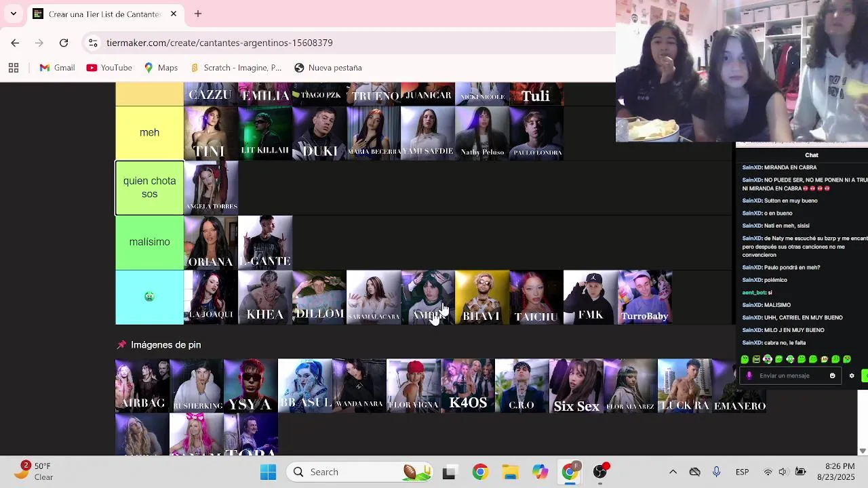The height and width of the screenshot is (488, 868).
Task: Select the Maria Becerra image
Action: coord(374,133)
